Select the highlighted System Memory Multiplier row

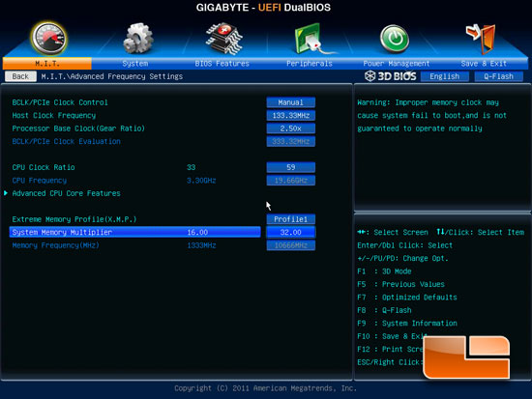pos(135,232)
